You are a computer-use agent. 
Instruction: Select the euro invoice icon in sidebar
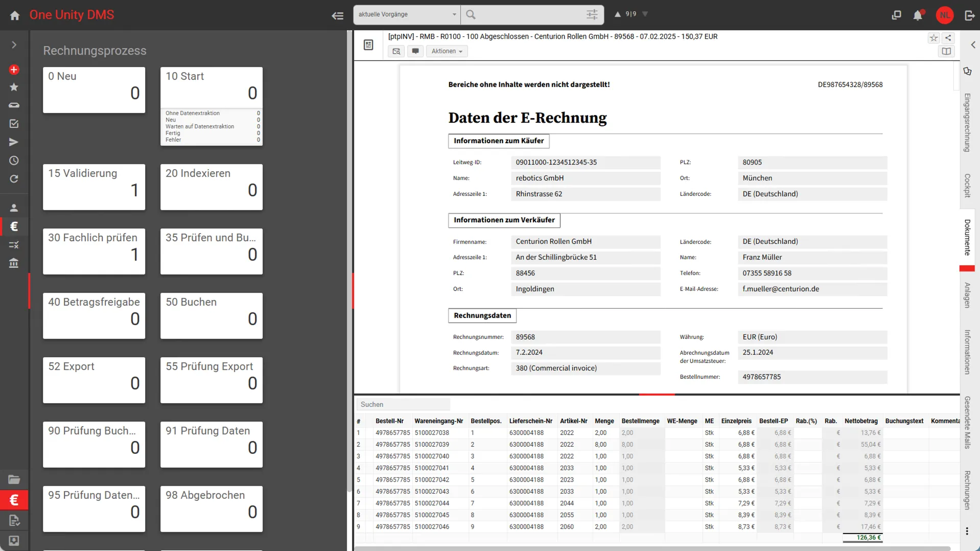click(x=14, y=226)
